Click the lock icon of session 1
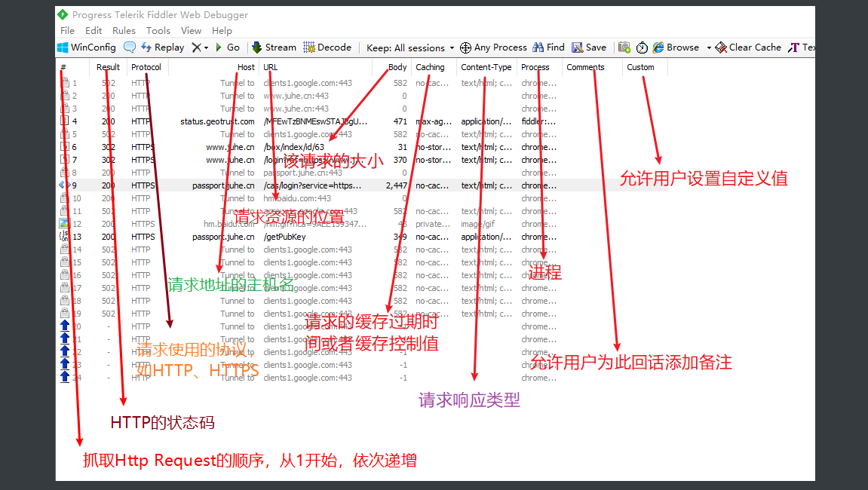868x490 pixels. 64,82
